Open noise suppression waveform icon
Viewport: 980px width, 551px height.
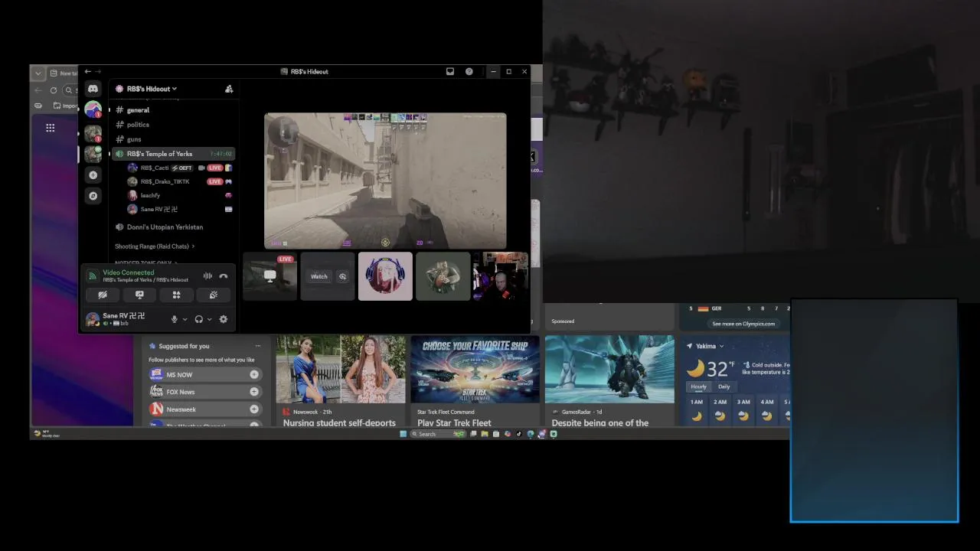click(207, 275)
